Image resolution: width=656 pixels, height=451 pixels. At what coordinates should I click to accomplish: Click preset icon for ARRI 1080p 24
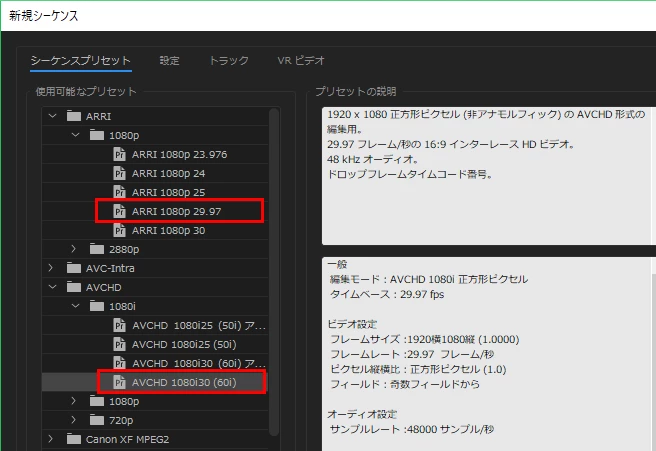(120, 173)
